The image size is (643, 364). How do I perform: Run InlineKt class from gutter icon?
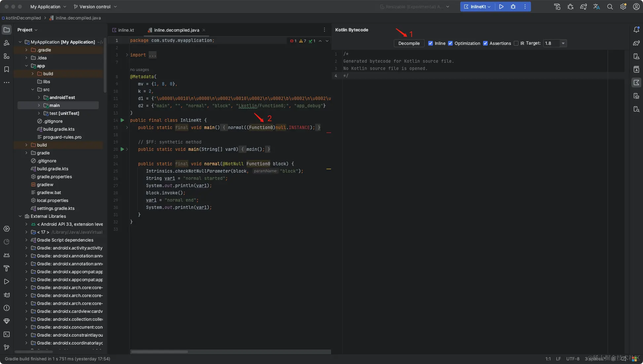click(x=122, y=120)
